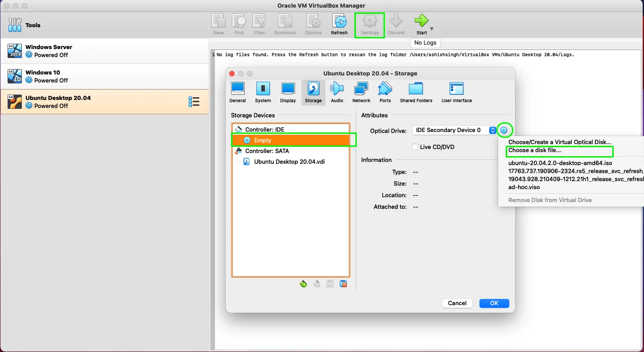644x352 pixels.
Task: Pick ubuntu-20.04.2.0-desktop-amd64.iso from the menu
Action: [x=560, y=163]
